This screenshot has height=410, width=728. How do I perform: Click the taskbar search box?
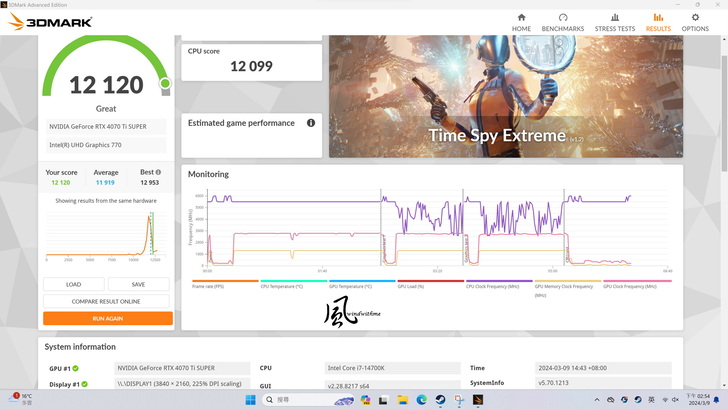click(308, 400)
